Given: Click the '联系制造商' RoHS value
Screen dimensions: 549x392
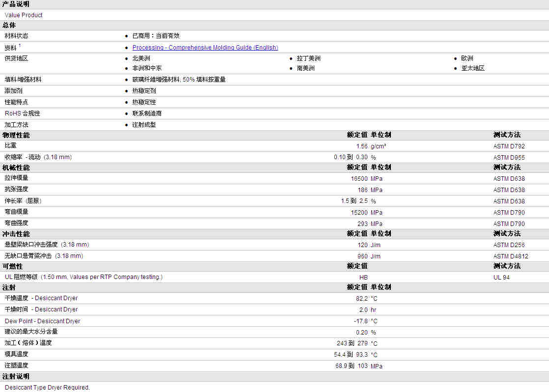Looking at the screenshot, I should [147, 113].
